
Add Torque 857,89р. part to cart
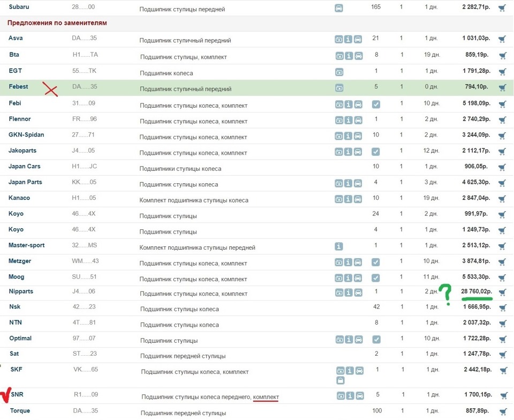pos(503,411)
